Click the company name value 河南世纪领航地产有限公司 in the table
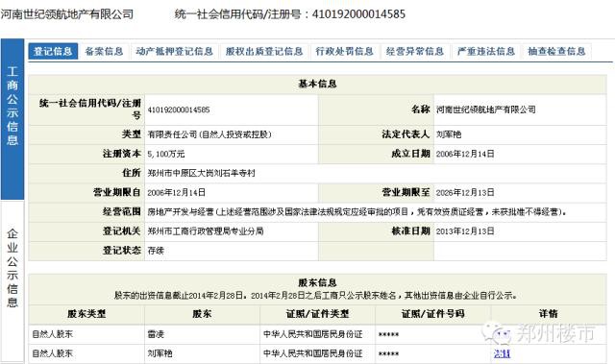 [486, 109]
